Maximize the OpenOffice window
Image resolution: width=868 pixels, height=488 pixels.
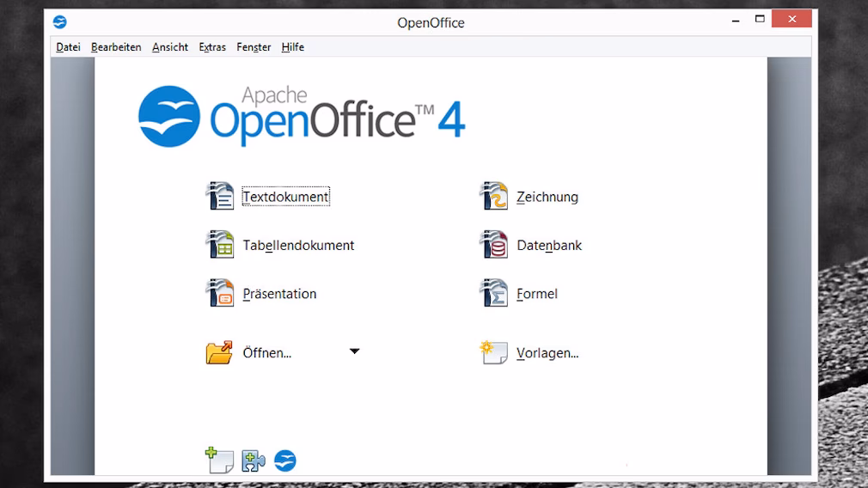click(760, 19)
